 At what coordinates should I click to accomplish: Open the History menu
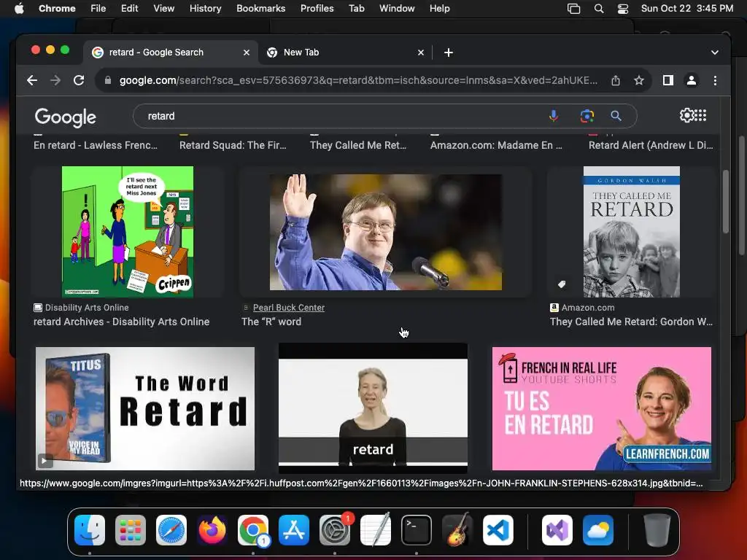tap(205, 9)
